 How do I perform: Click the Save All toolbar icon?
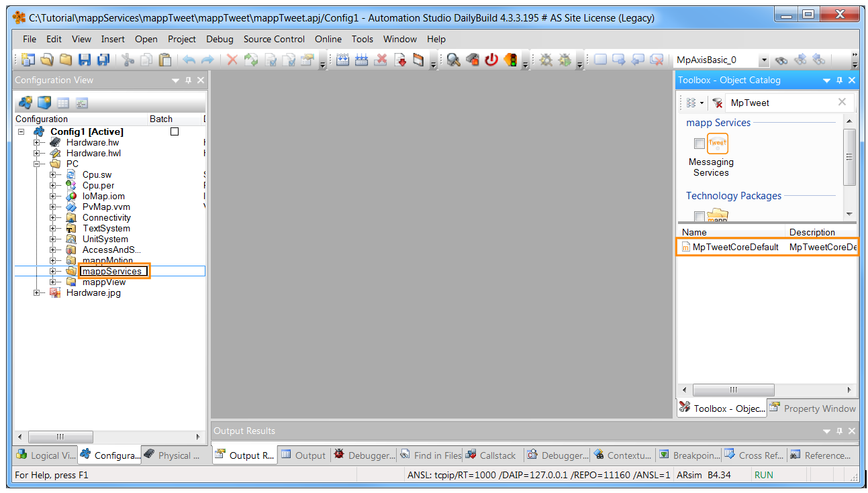pyautogui.click(x=103, y=60)
